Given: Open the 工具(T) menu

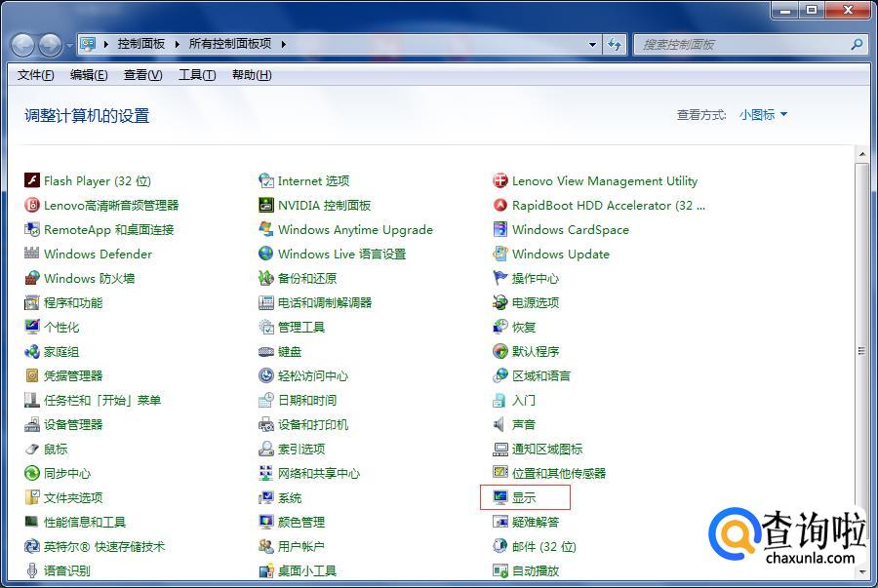Looking at the screenshot, I should [197, 75].
